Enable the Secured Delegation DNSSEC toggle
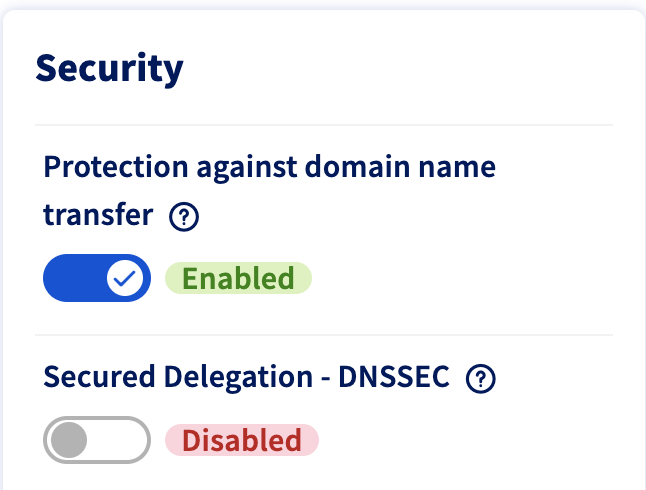This screenshot has height=490, width=646. coord(97,440)
